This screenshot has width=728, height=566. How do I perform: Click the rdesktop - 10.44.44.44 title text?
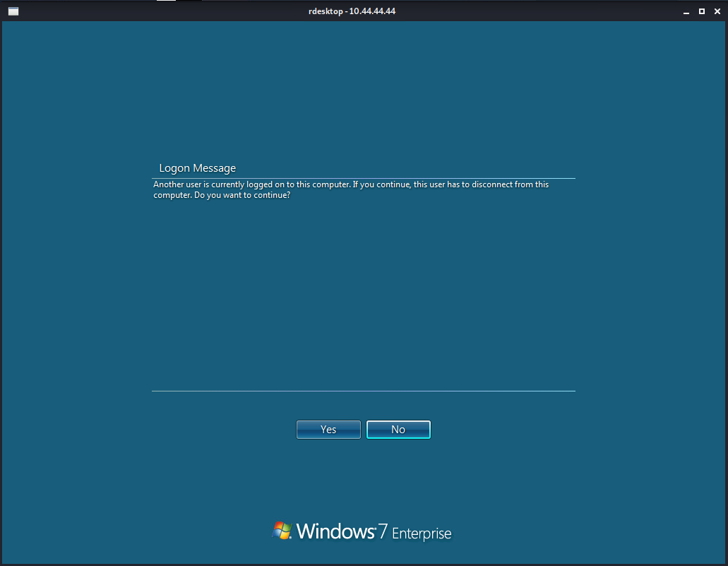pos(352,11)
